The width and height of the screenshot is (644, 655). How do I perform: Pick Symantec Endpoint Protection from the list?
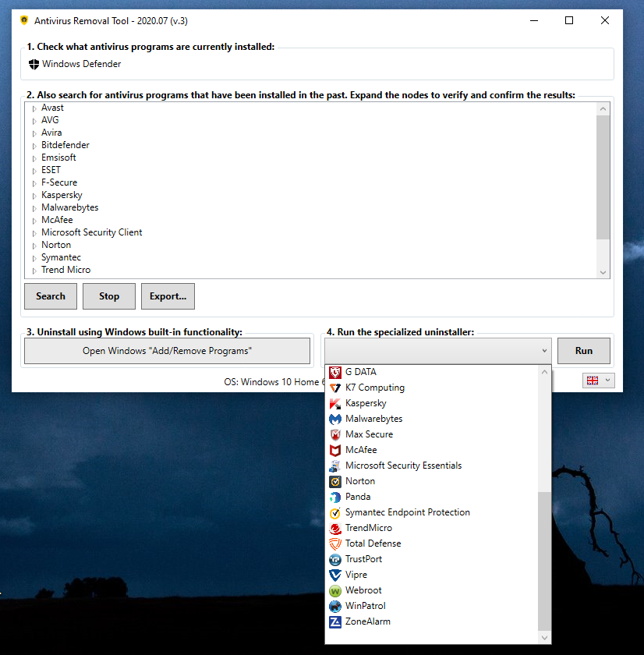coord(433,512)
